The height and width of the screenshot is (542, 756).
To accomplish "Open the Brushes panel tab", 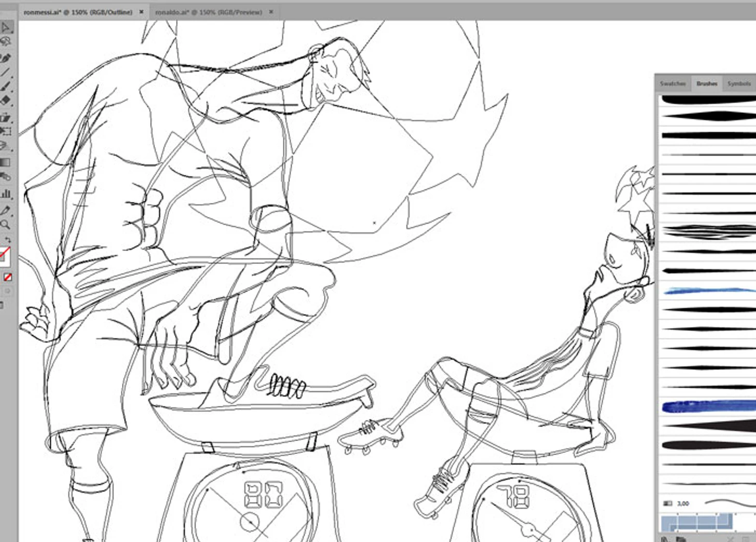I will pyautogui.click(x=707, y=83).
